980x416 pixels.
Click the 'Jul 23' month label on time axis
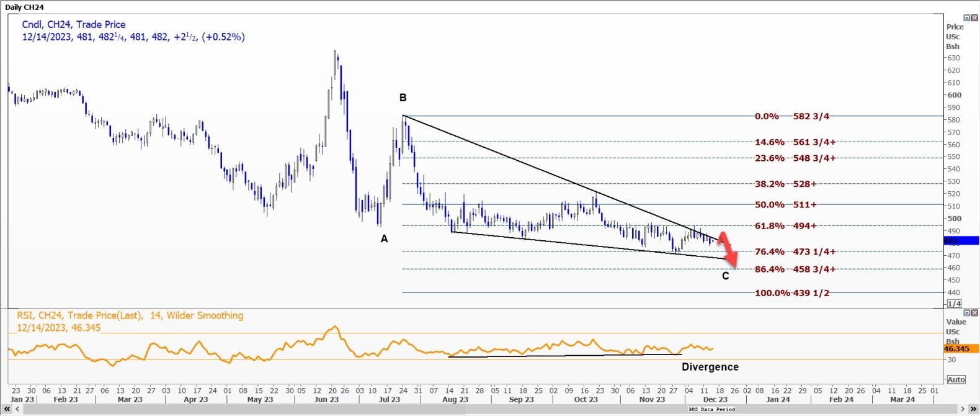[x=390, y=399]
